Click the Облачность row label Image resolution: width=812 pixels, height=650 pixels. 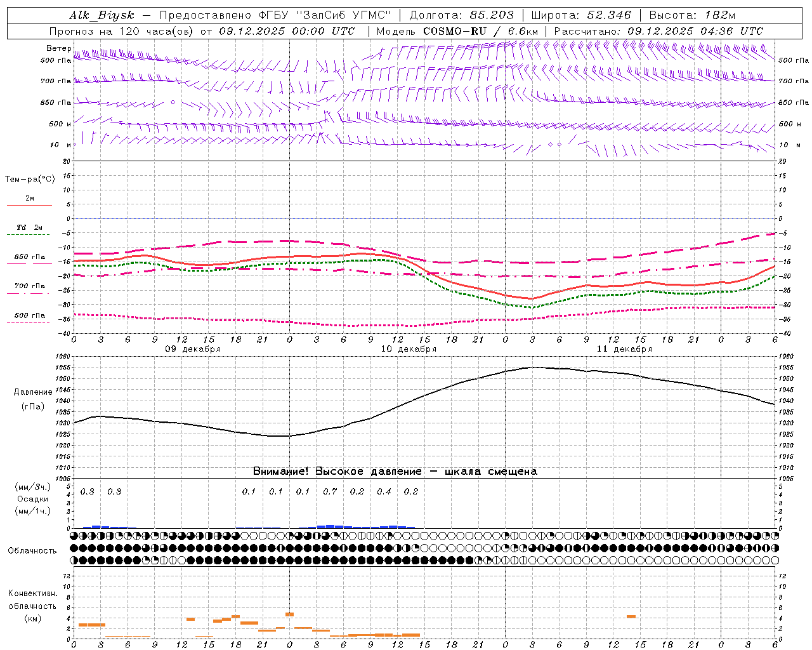(32, 550)
